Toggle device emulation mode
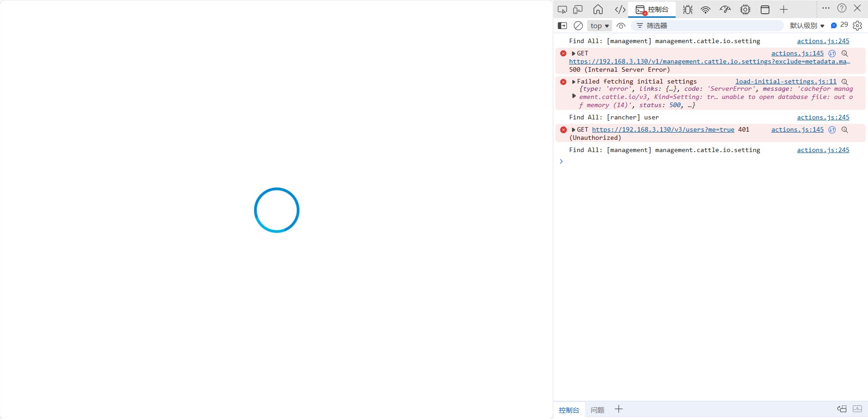This screenshot has width=868, height=419. pos(578,10)
